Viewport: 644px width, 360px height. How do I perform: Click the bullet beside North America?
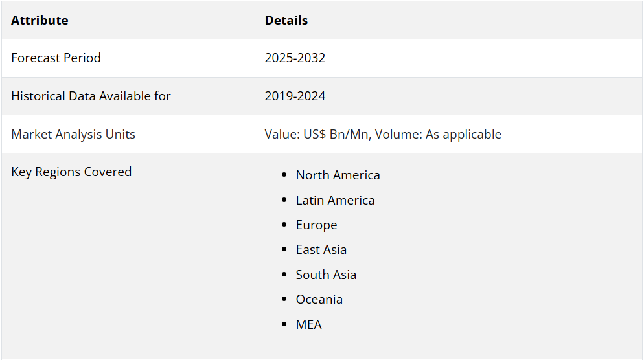click(284, 175)
